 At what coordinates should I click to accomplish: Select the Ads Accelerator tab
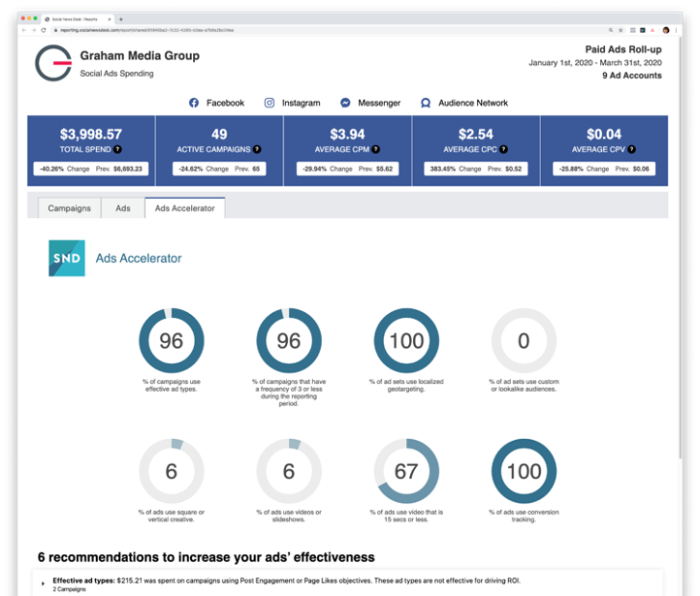point(185,208)
